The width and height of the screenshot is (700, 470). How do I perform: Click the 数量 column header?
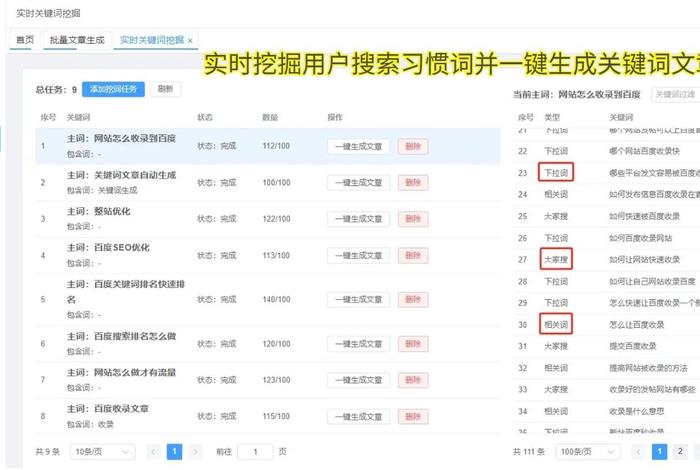(270, 117)
